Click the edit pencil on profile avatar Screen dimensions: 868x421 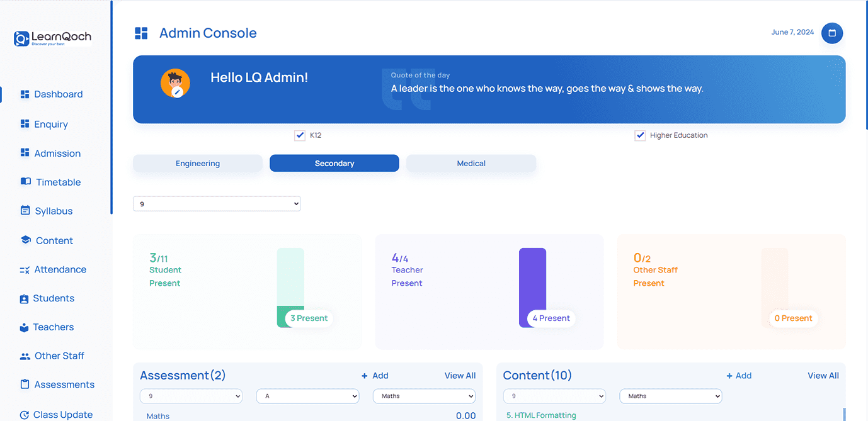[x=178, y=92]
